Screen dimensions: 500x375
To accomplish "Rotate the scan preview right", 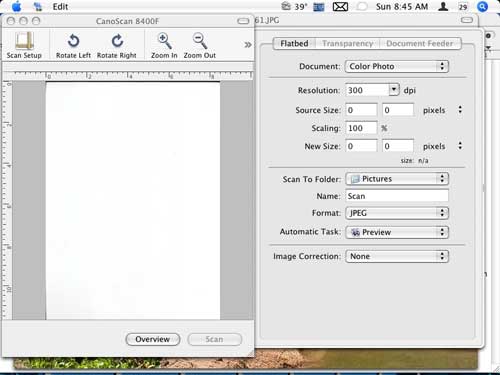I will (117, 46).
